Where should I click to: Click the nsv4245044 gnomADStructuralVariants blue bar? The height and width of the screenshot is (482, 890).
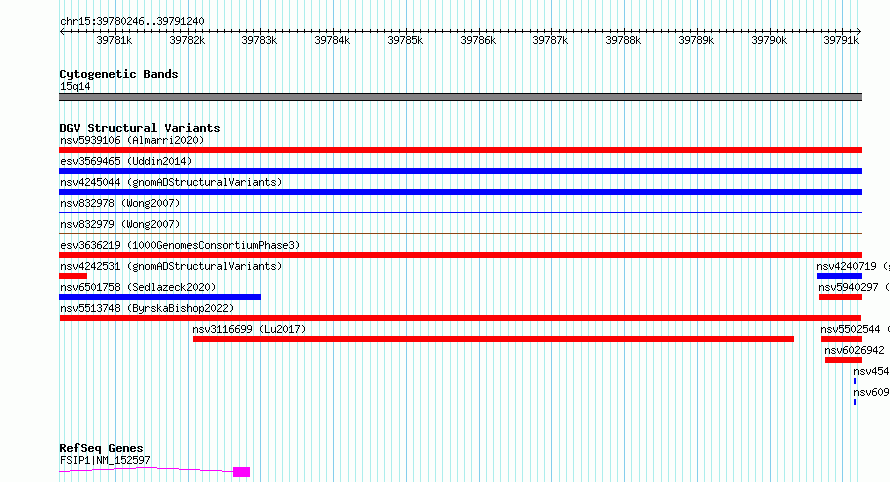[x=460, y=192]
